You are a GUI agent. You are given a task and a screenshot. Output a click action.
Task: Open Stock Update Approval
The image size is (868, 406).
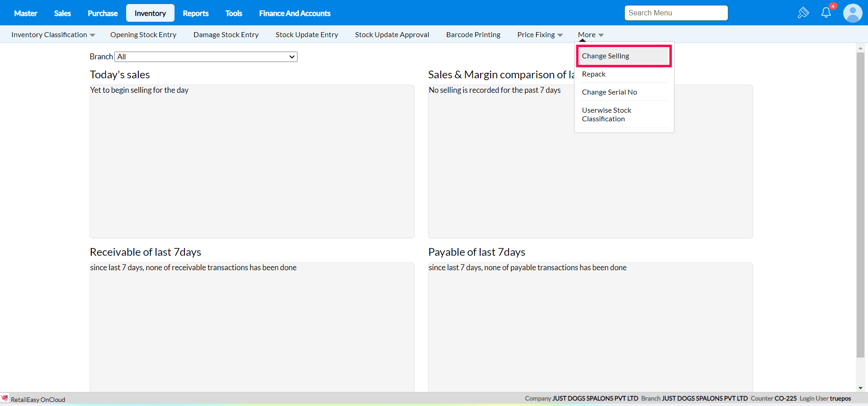tap(392, 35)
